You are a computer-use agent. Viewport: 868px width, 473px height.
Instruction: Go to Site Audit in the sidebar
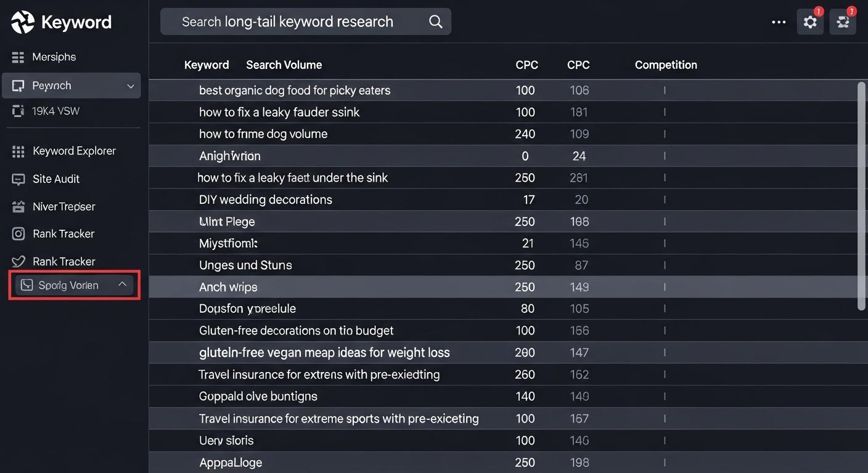tap(56, 179)
